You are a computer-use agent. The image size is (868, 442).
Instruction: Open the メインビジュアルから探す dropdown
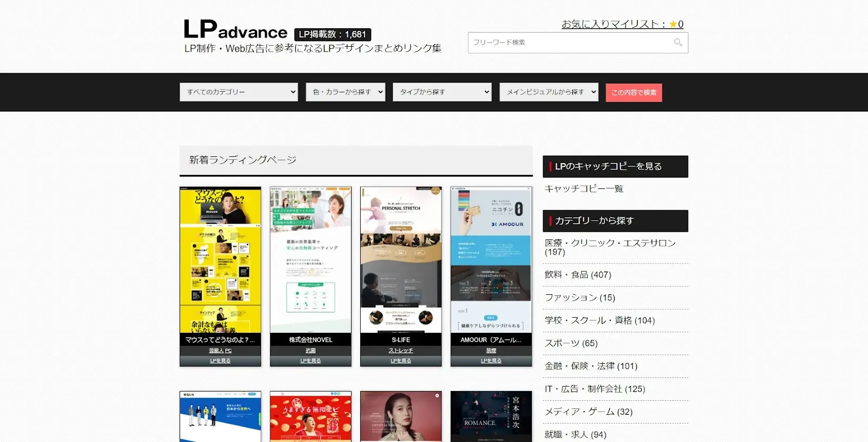click(x=549, y=92)
